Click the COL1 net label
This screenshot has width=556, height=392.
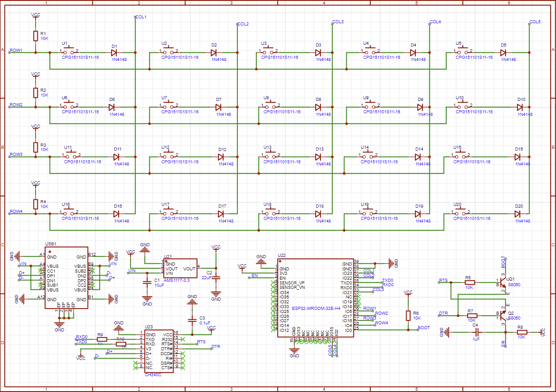(x=141, y=17)
